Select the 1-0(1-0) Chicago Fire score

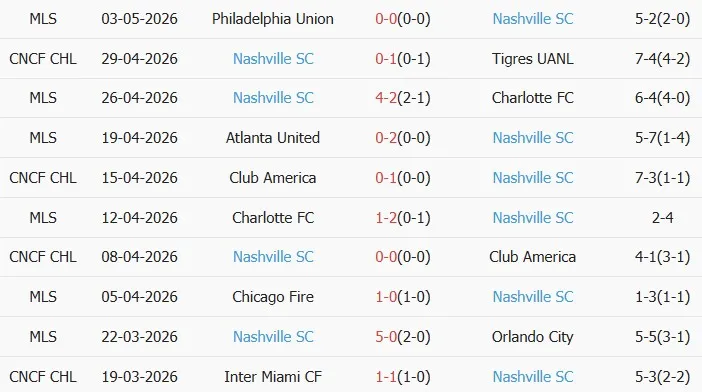coord(402,297)
